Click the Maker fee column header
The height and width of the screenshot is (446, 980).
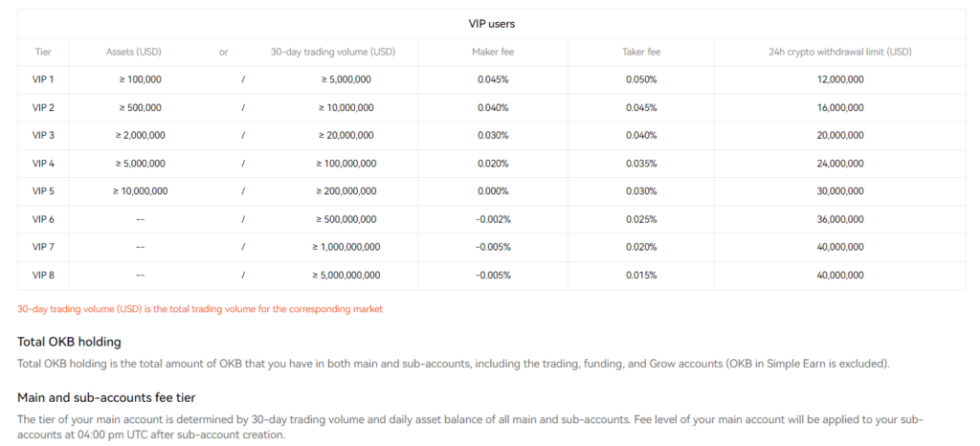(x=493, y=52)
